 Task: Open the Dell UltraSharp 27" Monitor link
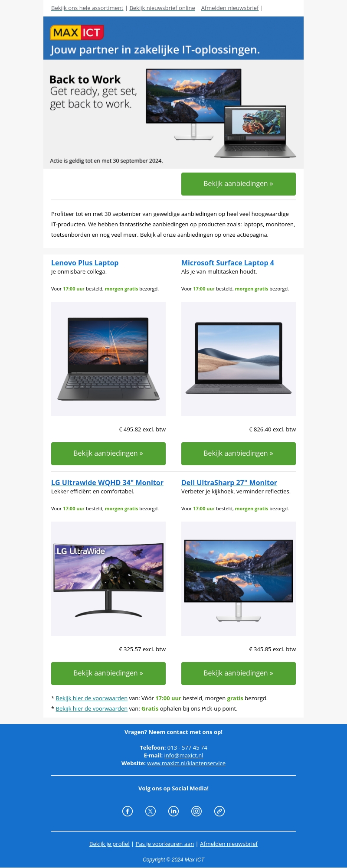[229, 483]
